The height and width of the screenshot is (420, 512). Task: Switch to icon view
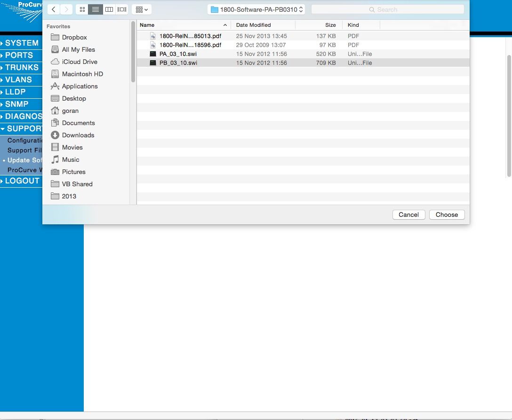click(x=82, y=9)
